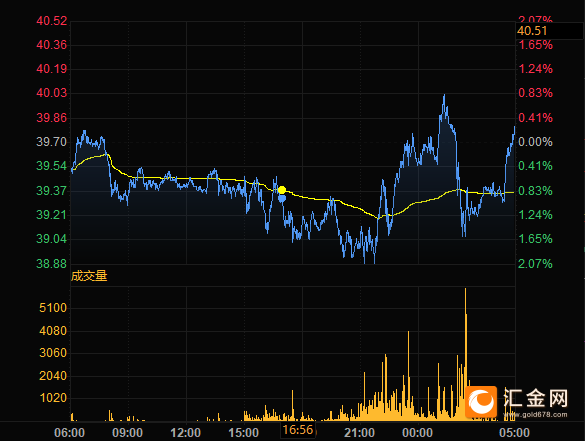Viewport: 585px width, 441px height.
Task: Click the yellow crosshair marker dot
Action: 282,190
